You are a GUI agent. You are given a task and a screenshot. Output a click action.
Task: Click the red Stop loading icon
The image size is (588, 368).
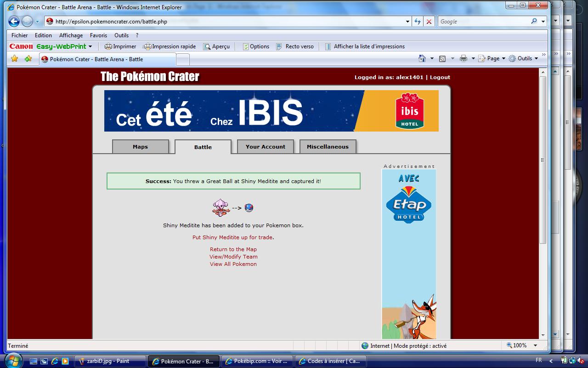tap(429, 22)
